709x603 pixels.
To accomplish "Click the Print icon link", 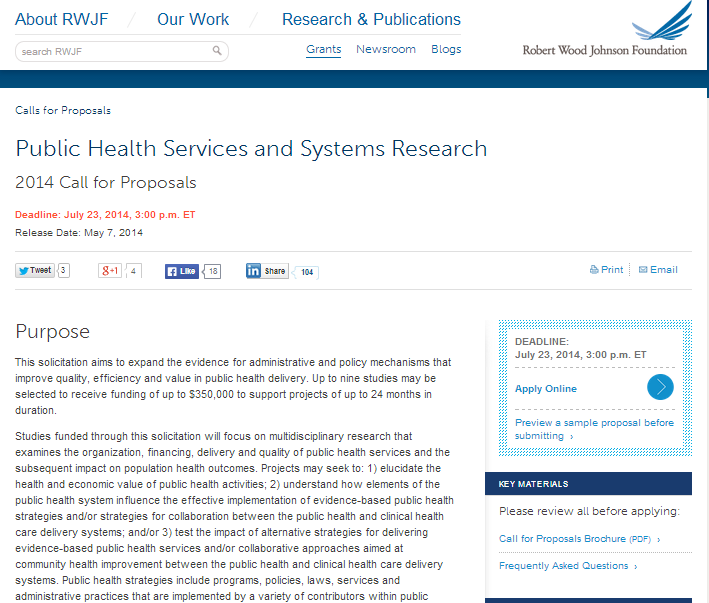I will [x=606, y=270].
